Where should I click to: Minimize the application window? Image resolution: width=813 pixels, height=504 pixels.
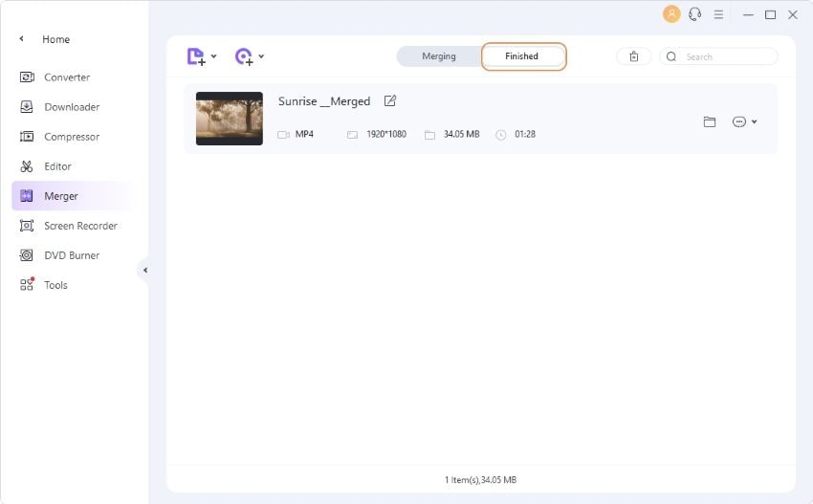pyautogui.click(x=748, y=15)
